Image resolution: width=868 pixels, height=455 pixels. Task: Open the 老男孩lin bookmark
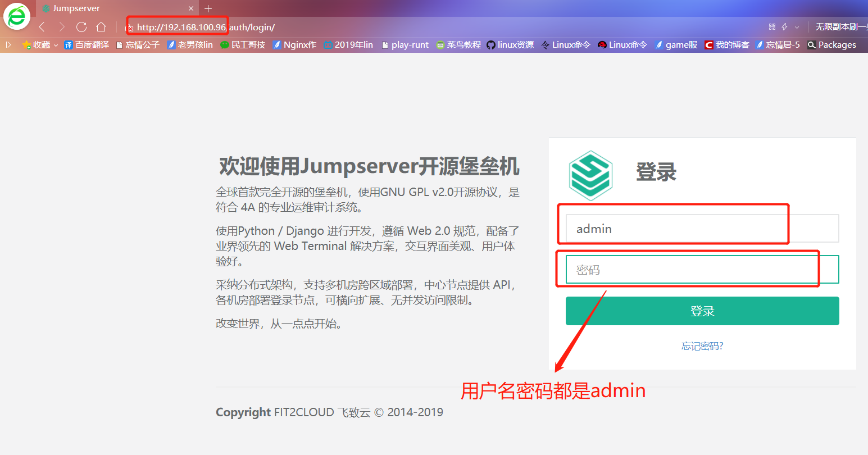pos(190,44)
